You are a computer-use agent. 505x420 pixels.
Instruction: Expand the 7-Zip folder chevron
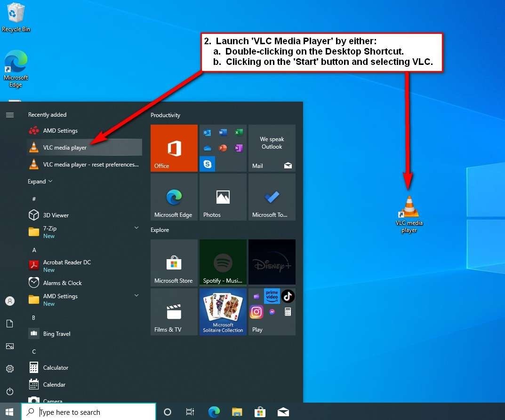tap(136, 228)
